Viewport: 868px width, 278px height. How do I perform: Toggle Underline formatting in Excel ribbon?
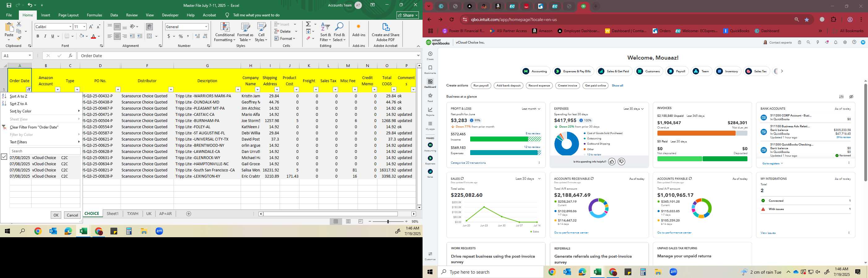[x=53, y=36]
